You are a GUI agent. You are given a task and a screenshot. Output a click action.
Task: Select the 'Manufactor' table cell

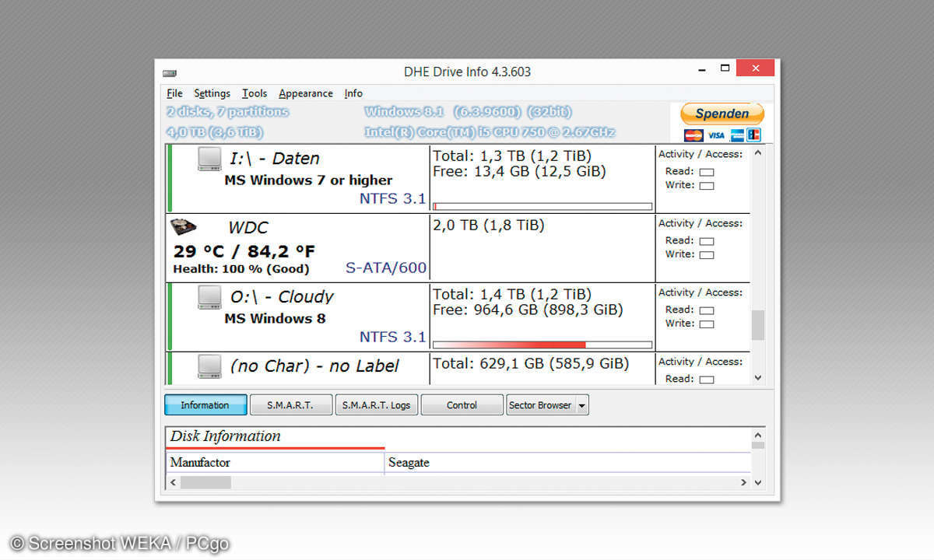pos(276,463)
